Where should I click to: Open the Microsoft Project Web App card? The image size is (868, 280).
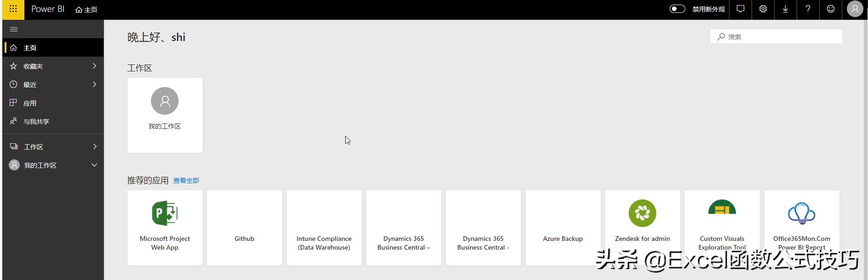(x=165, y=227)
